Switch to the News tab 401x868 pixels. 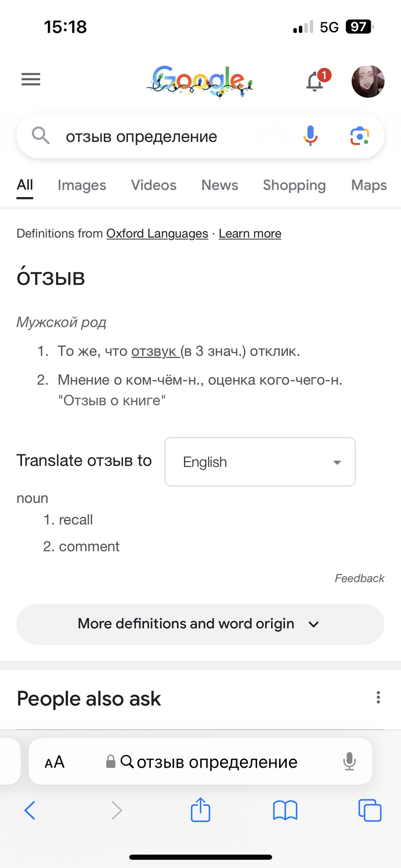(220, 185)
